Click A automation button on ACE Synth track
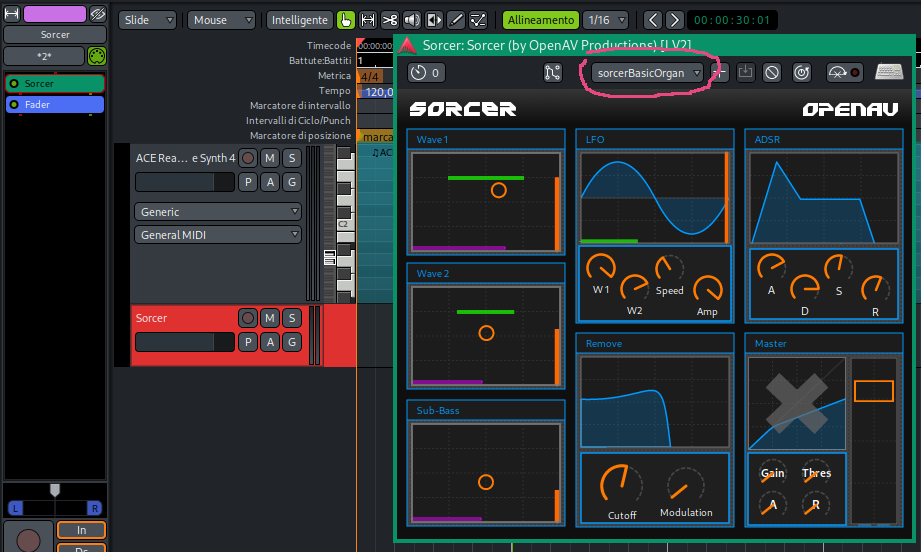Viewport: 921px width, 552px height. [x=270, y=182]
